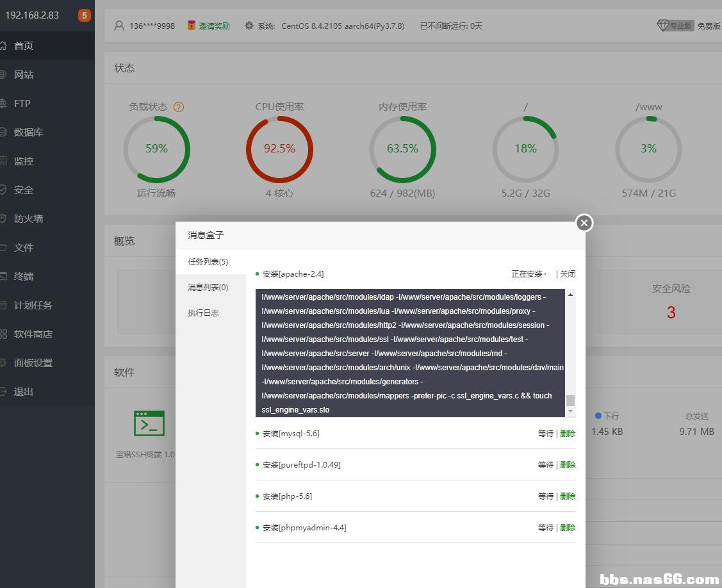This screenshot has width=722, height=588.
Task: Open the 执行日志 tab
Action: click(x=203, y=313)
